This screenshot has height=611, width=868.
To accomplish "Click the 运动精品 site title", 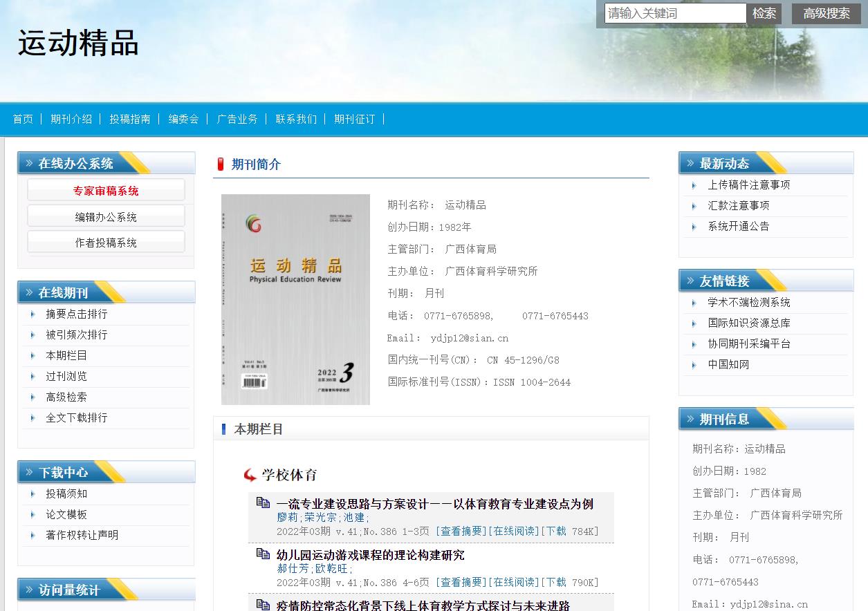I will [x=78, y=43].
